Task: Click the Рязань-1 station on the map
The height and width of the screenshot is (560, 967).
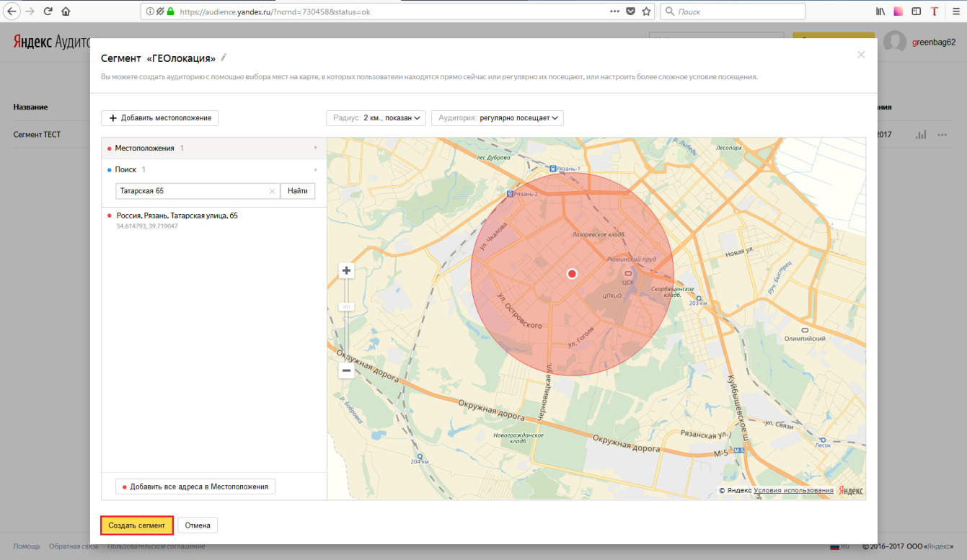Action: pyautogui.click(x=565, y=168)
